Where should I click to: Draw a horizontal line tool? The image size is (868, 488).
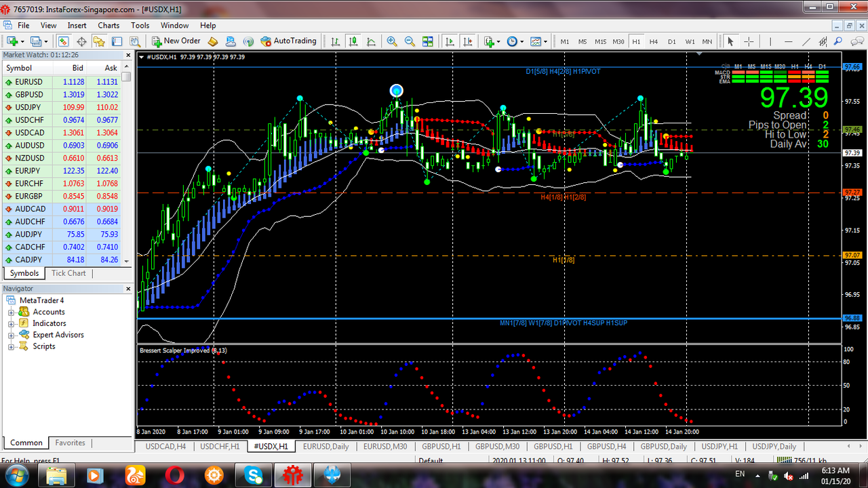(788, 41)
